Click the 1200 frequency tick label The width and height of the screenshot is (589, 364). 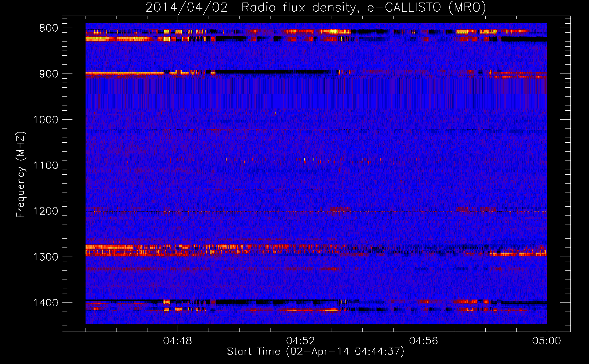[46, 211]
